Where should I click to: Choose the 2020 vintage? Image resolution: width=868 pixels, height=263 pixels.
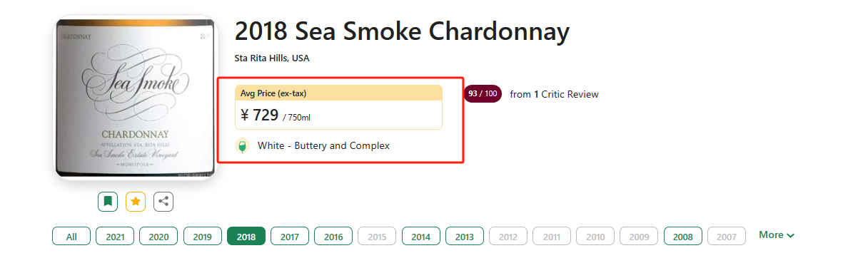pos(158,237)
